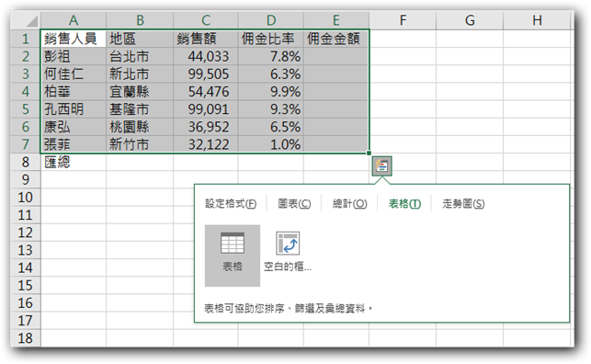The height and width of the screenshot is (364, 591).
Task: Select column E header
Action: [x=336, y=20]
